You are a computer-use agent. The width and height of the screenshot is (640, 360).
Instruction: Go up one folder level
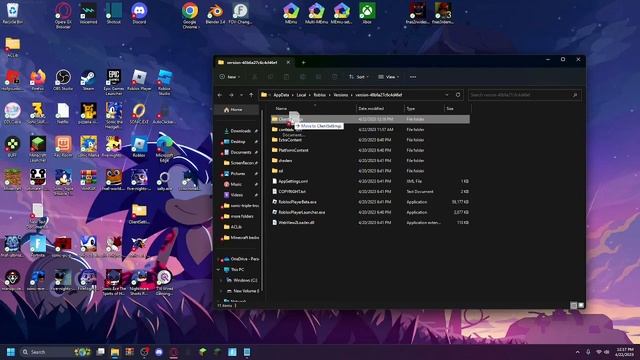point(251,95)
